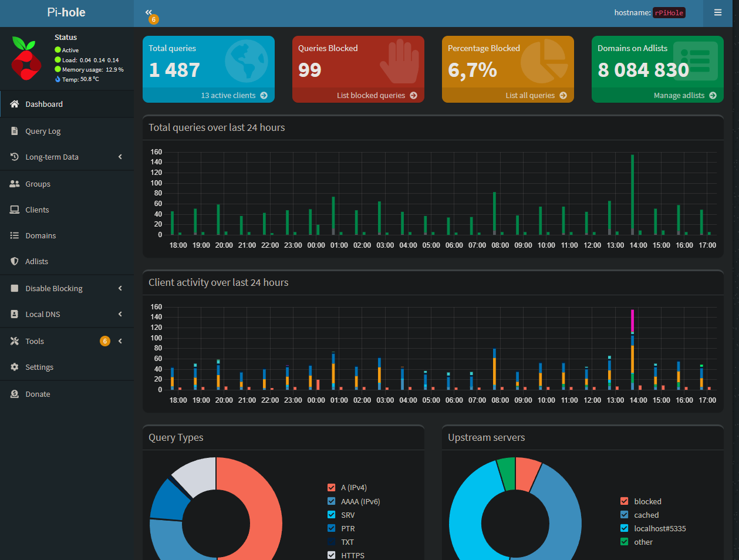739x560 pixels.
Task: Open Settings menu item
Action: click(67, 367)
